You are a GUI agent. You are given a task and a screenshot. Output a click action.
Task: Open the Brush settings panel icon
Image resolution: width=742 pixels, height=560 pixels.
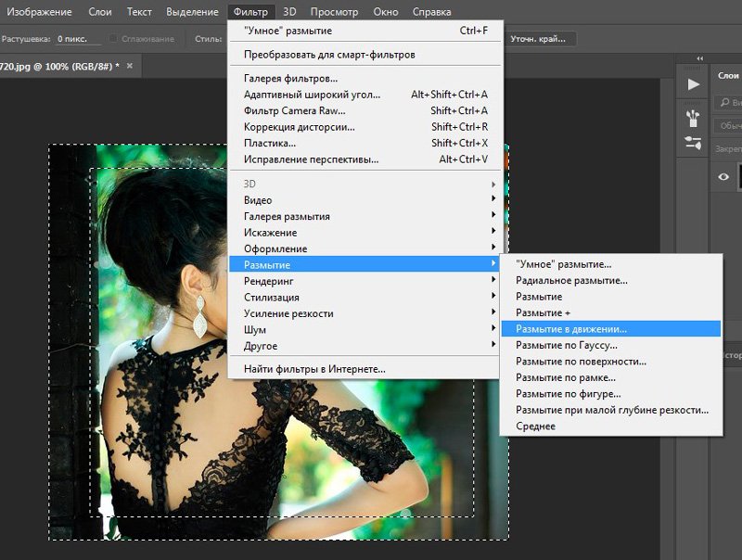[x=694, y=143]
